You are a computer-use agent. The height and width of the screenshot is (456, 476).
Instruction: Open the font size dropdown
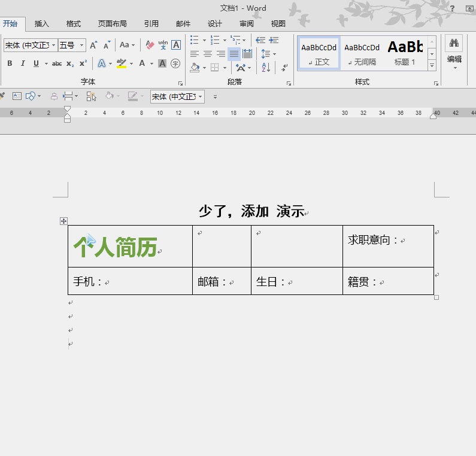tap(81, 45)
